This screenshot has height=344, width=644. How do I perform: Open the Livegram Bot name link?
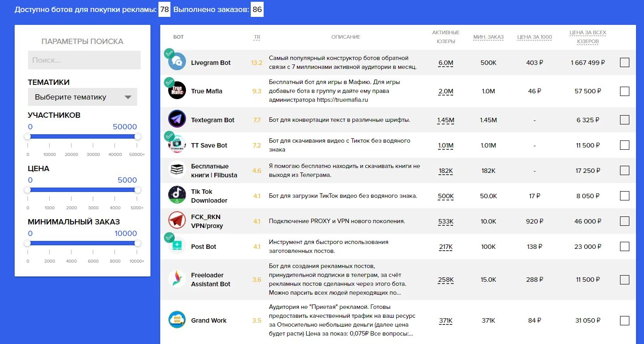[211, 63]
